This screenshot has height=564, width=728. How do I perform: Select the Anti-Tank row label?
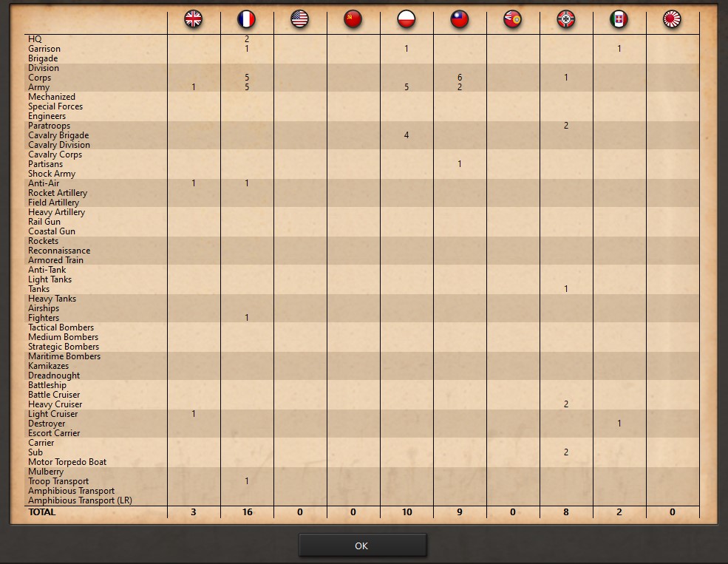pos(47,270)
